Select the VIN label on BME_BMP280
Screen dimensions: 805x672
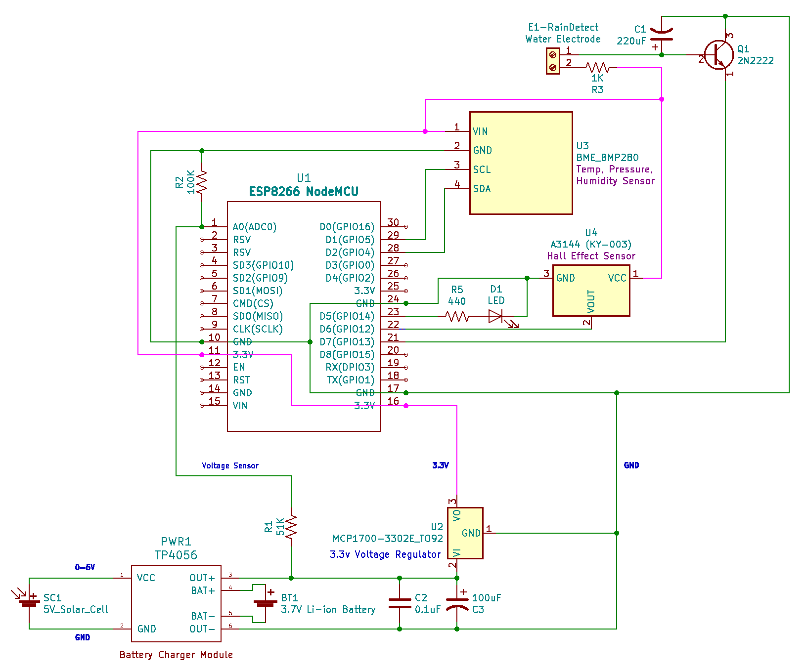tap(480, 131)
